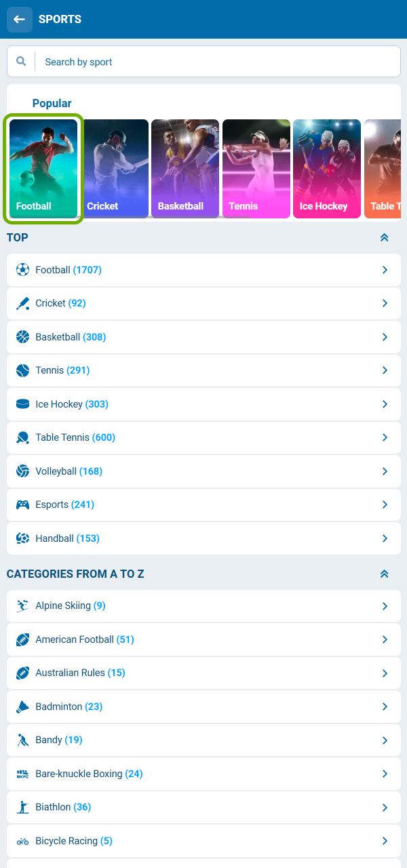Collapse the TOP section

pyautogui.click(x=384, y=237)
